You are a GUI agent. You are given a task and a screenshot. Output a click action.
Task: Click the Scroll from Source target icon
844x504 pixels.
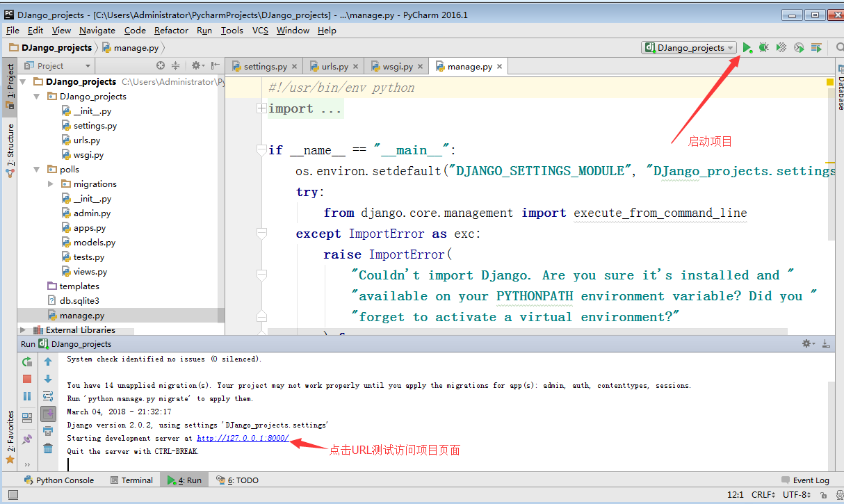click(x=161, y=66)
